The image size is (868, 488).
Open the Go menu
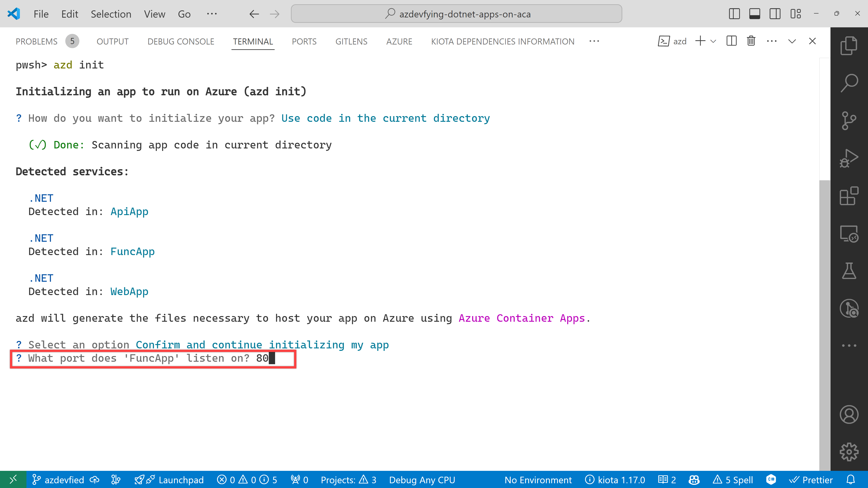[184, 14]
